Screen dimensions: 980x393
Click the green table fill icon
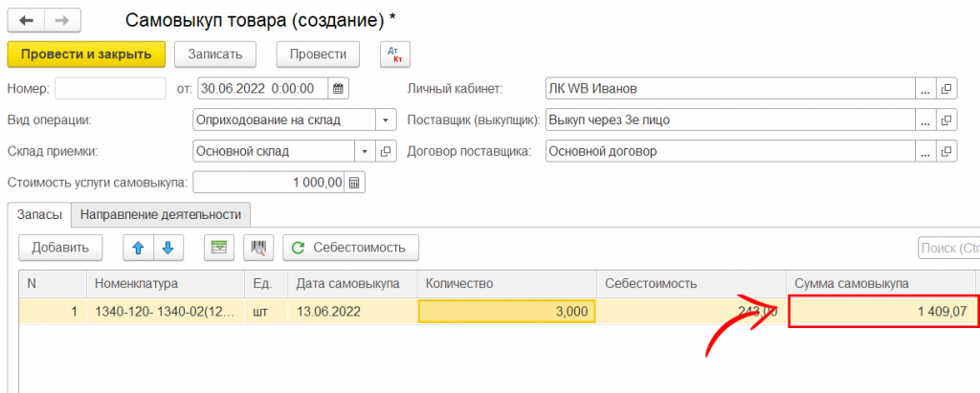point(219,248)
